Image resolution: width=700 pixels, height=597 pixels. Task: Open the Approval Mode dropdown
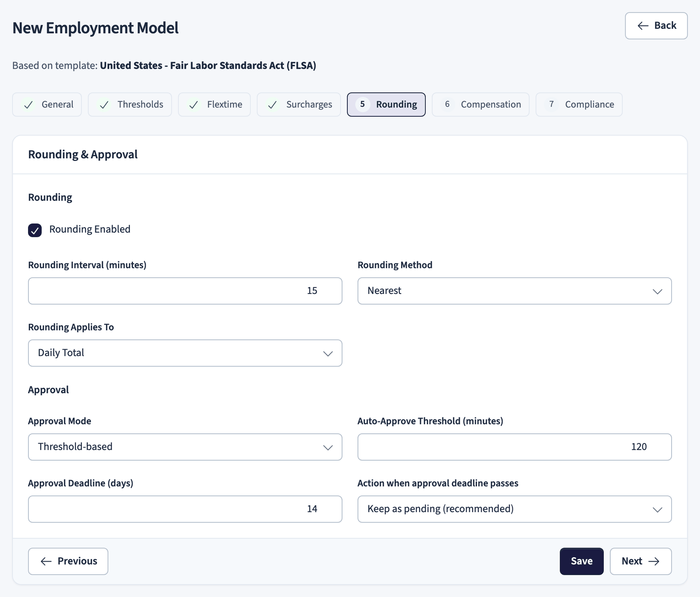pyautogui.click(x=185, y=447)
